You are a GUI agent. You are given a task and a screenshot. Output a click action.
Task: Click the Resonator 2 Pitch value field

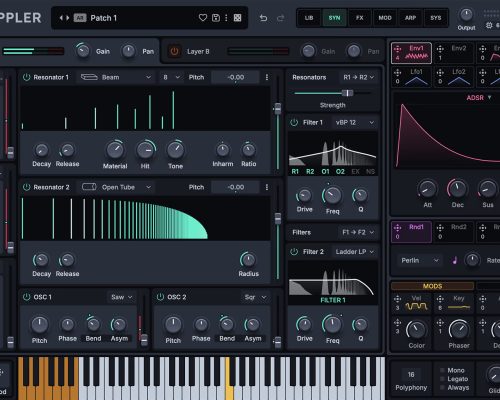point(235,187)
